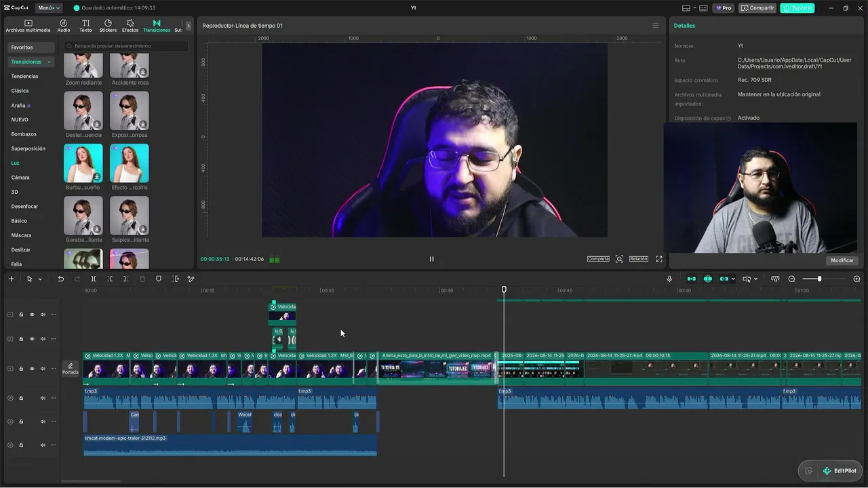Download the Salpica...illante transition

click(143, 229)
